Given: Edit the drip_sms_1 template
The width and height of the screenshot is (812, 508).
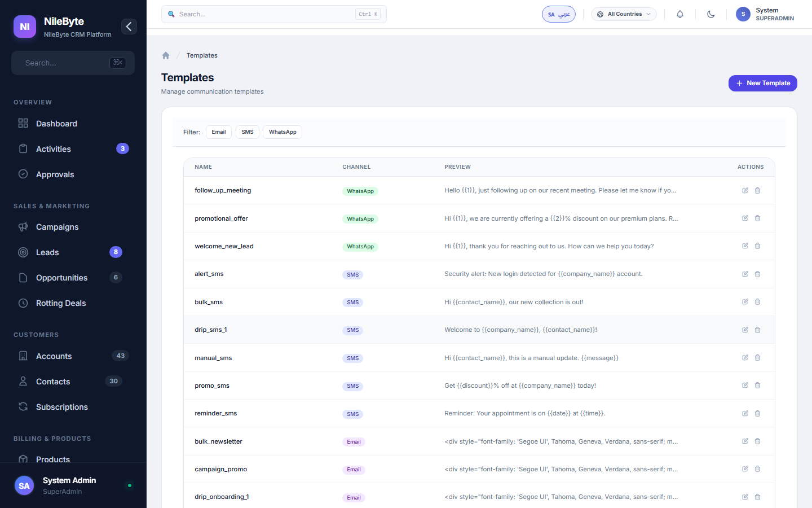Looking at the screenshot, I should (x=745, y=330).
